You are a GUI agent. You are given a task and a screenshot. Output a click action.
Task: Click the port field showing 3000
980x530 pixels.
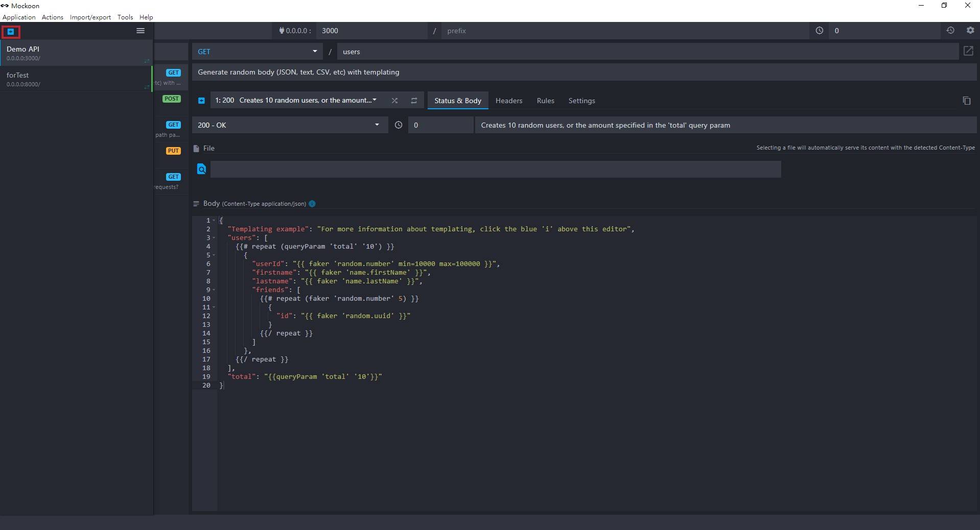click(x=372, y=31)
